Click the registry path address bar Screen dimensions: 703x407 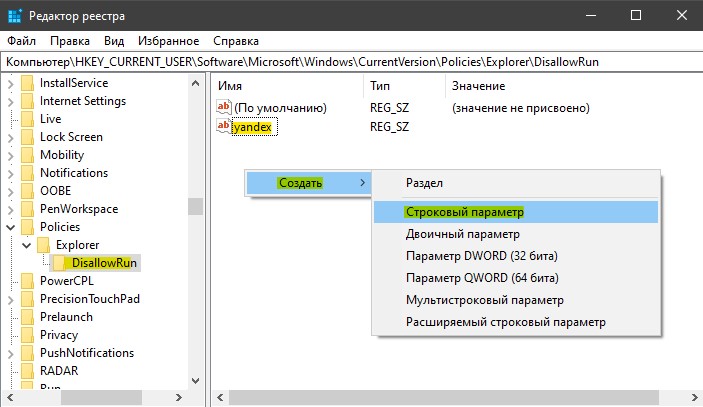352,62
